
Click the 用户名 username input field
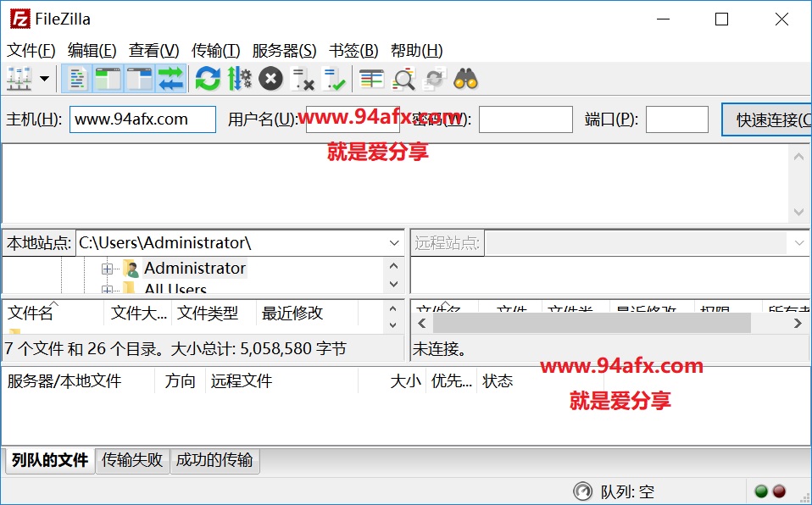[353, 119]
